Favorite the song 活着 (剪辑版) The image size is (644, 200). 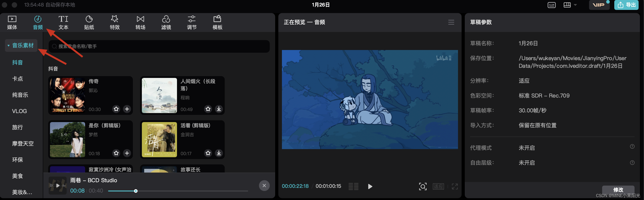(x=208, y=153)
